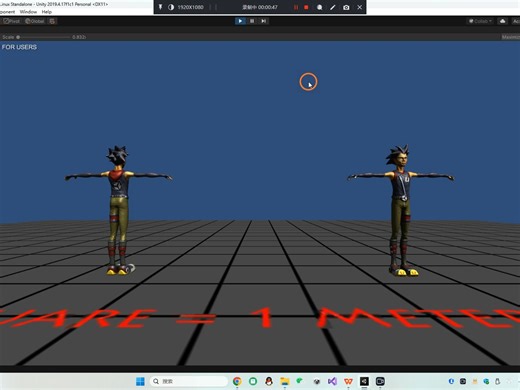Open the Component menu

(x=7, y=12)
